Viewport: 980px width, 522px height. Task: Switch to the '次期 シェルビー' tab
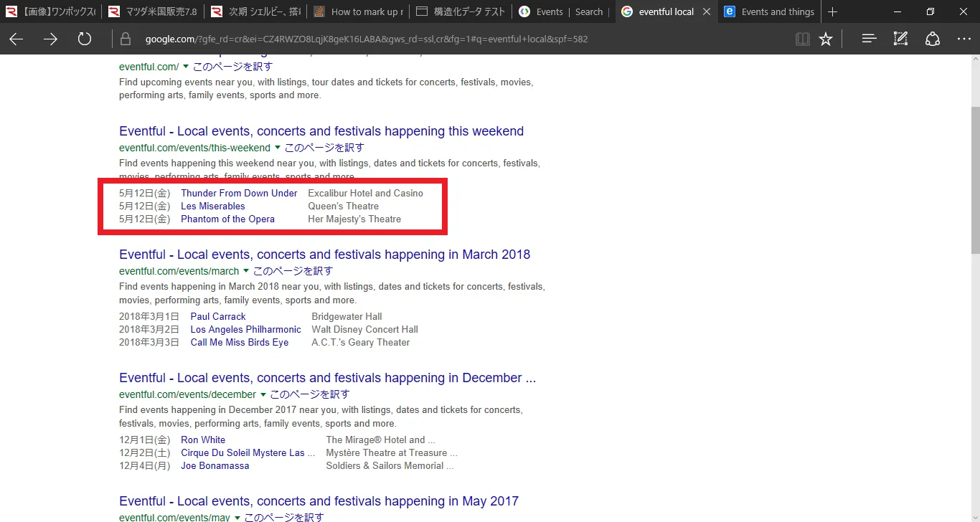(x=255, y=11)
